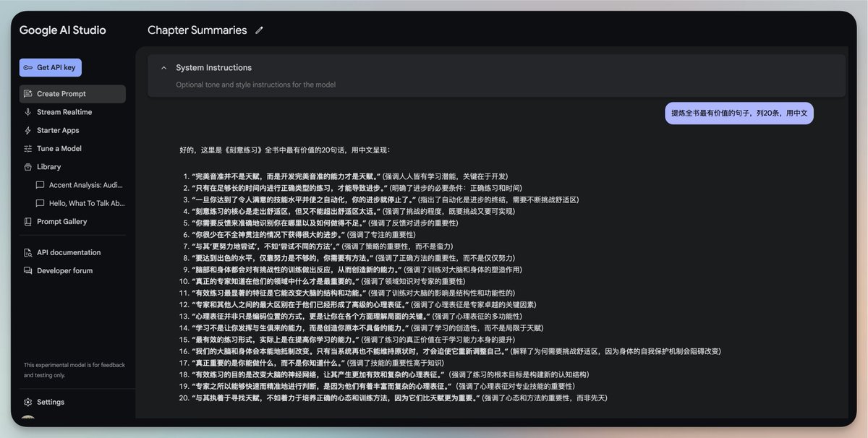This screenshot has height=438, width=868.
Task: Click the System Instructions heading
Action: tap(214, 68)
